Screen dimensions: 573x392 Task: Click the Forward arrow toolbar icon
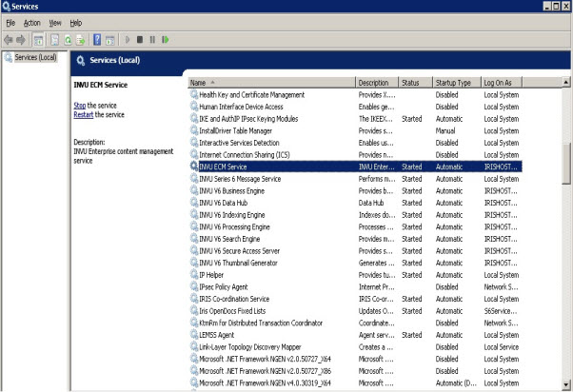pos(21,39)
